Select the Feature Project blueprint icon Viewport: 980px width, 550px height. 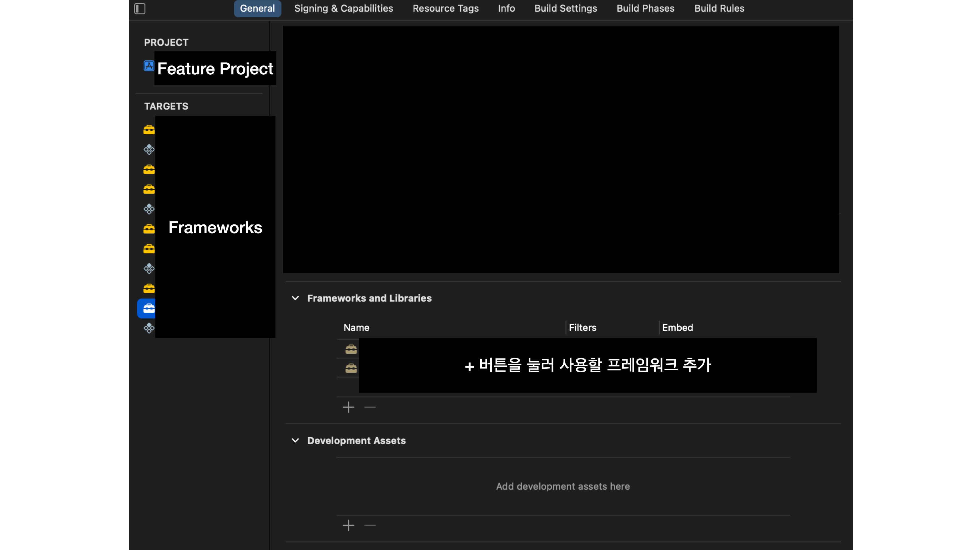point(149,66)
